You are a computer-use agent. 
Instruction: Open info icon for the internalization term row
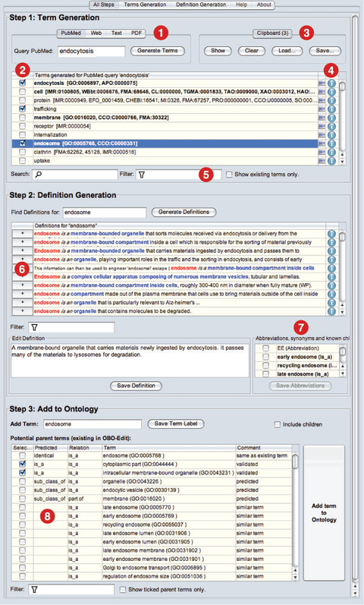pyautogui.click(x=331, y=135)
